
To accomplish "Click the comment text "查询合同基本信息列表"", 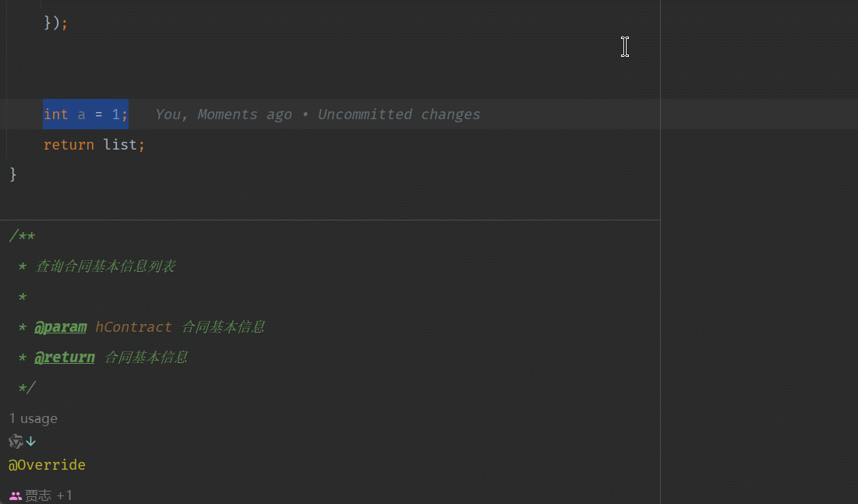I will point(105,266).
